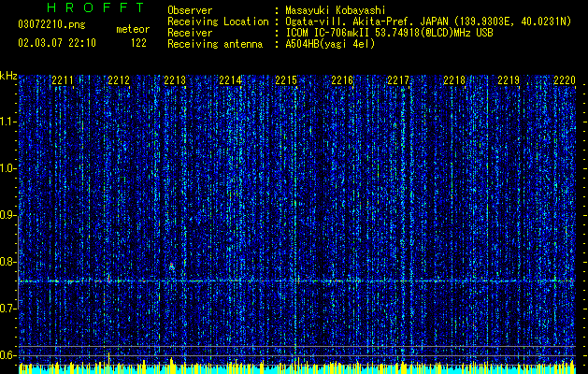Screen dimensions: 588x374
Task: Click the HROFFT title text
Action: tap(95, 7)
